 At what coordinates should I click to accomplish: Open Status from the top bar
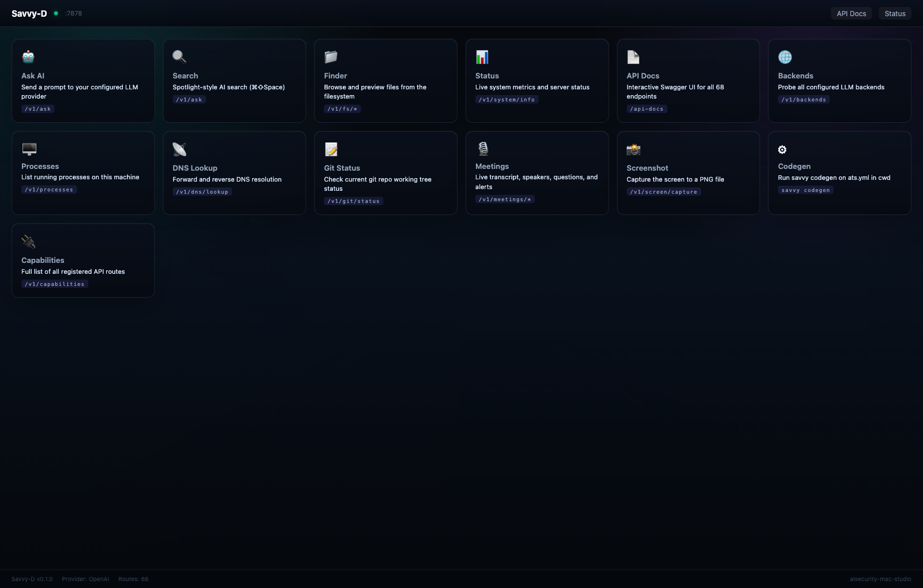895,13
